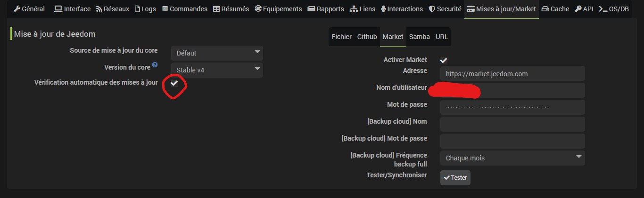Focus the Mot de passe field
Viewport: 644px width, 198px height.
tap(512, 107)
